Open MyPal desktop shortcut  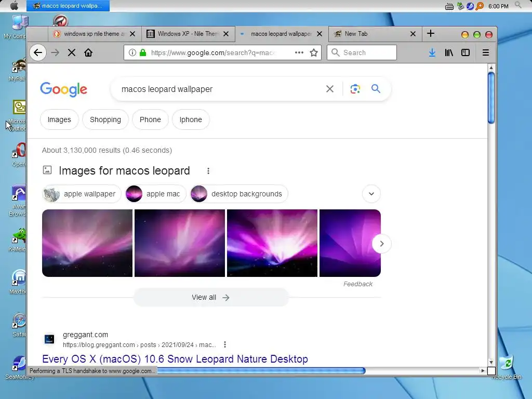point(17,70)
